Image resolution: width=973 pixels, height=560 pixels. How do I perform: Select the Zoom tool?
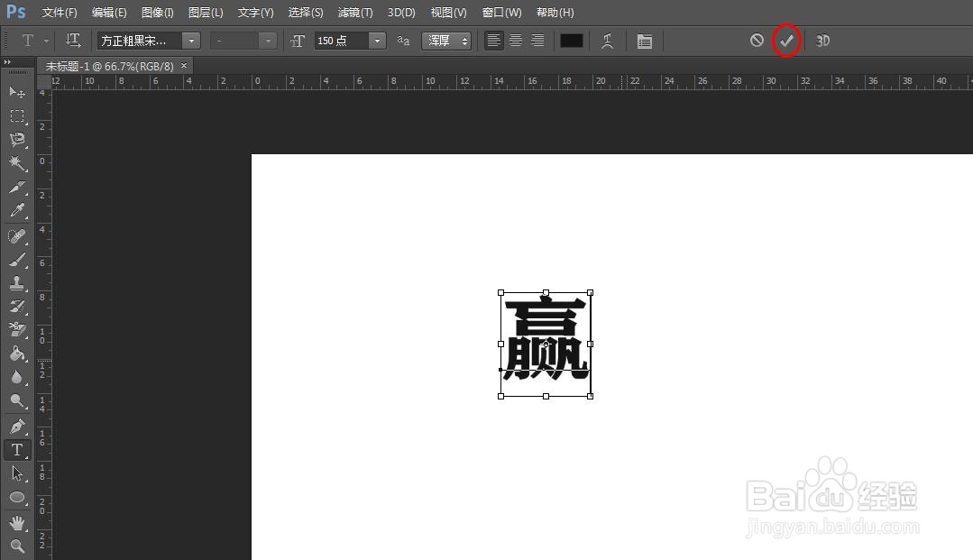click(17, 546)
